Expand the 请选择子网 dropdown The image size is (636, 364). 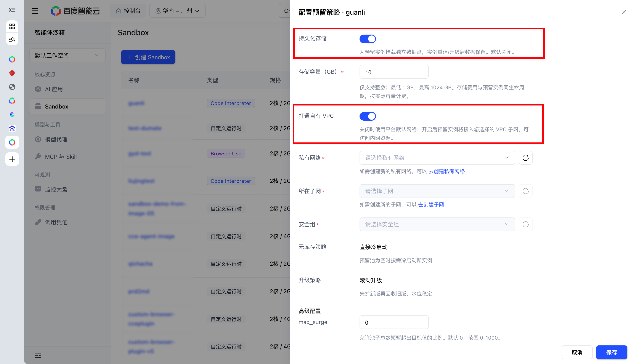click(437, 191)
